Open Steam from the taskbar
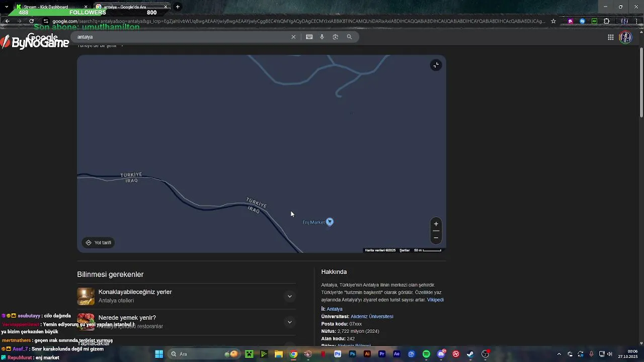 [x=470, y=354]
